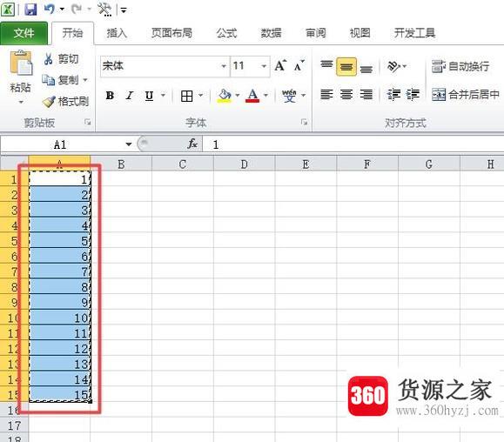Image resolution: width=504 pixels, height=442 pixels.
Task: Click the Copy button
Action: click(60, 80)
